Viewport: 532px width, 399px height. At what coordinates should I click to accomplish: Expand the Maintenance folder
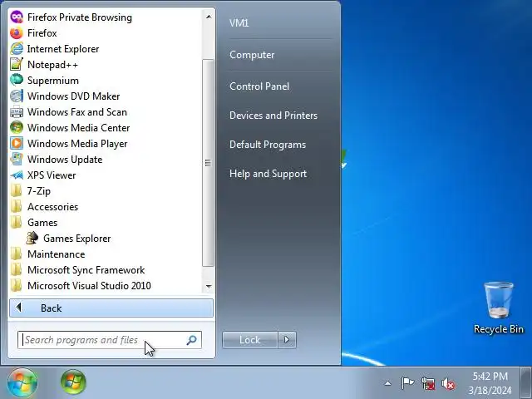click(x=47, y=254)
